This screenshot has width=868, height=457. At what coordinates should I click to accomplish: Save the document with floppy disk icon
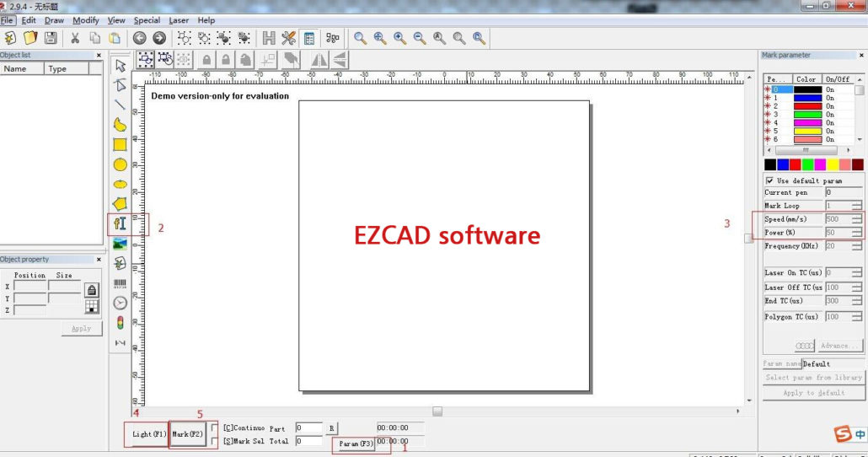pyautogui.click(x=51, y=38)
